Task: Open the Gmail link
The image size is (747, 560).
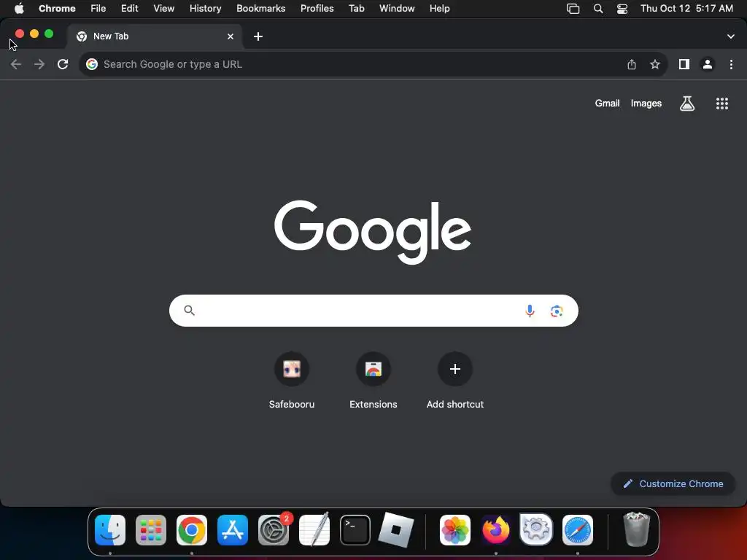Action: (x=607, y=104)
